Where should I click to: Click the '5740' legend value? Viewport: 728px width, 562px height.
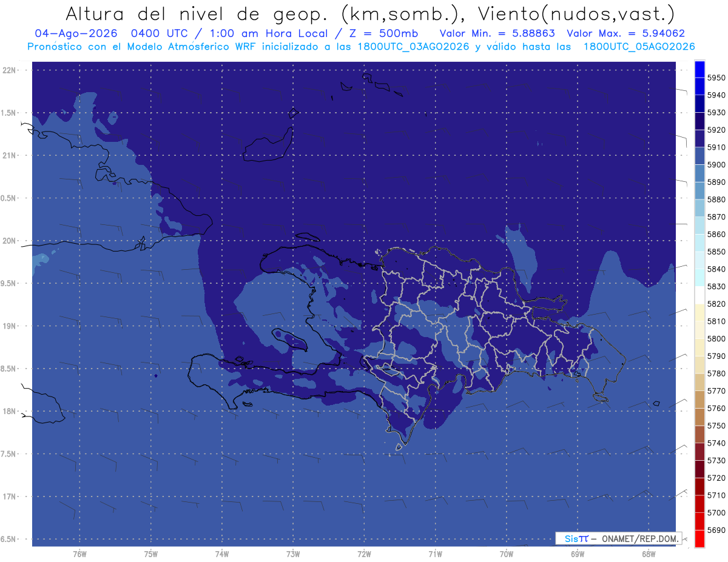(716, 443)
